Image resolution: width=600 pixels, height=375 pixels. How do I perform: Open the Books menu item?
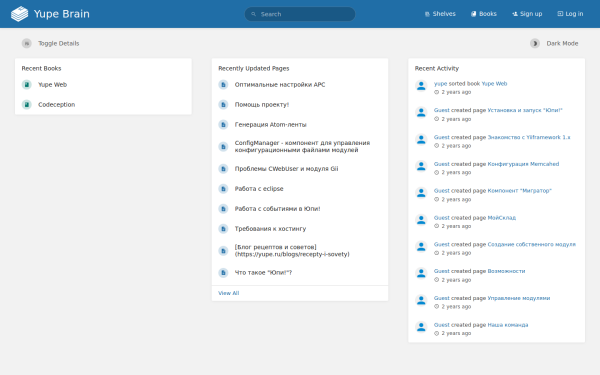[x=484, y=14]
